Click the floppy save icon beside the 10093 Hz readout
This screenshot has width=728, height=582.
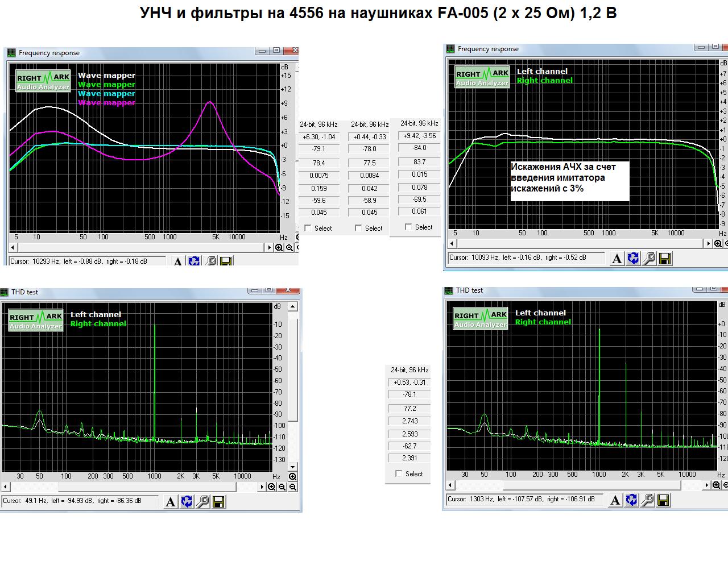(x=664, y=259)
